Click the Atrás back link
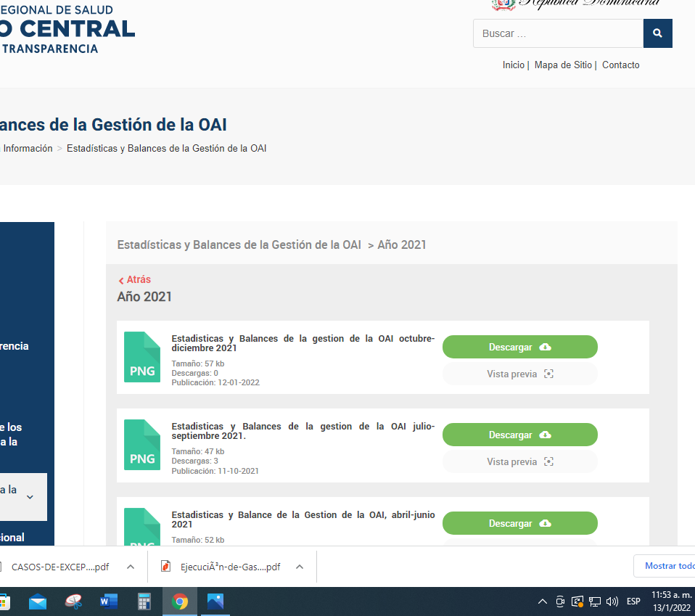 (135, 279)
